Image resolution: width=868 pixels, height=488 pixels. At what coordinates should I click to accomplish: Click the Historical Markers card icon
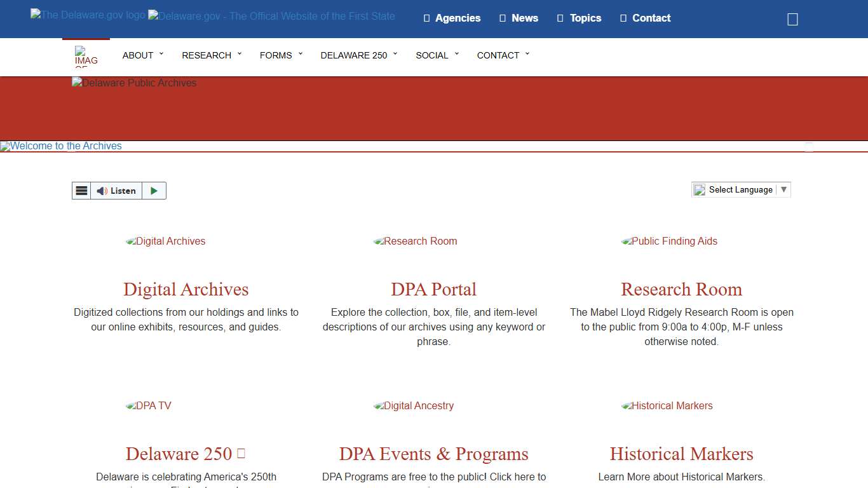pyautogui.click(x=667, y=406)
